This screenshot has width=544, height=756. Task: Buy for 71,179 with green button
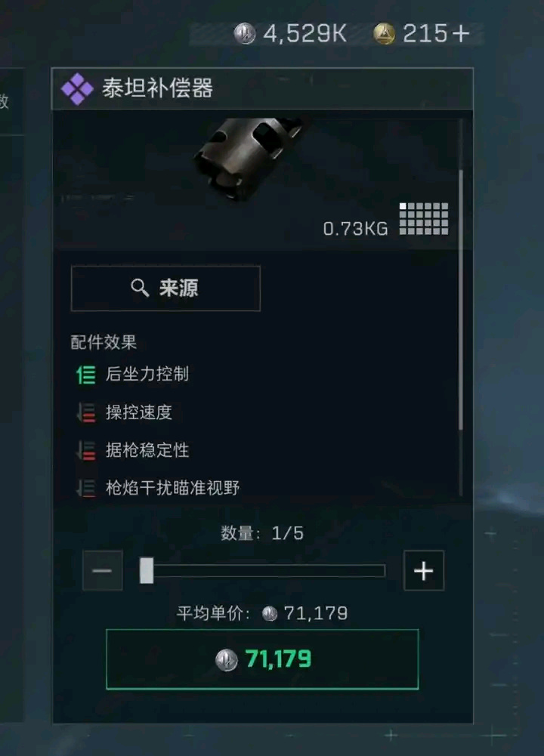pos(262,659)
